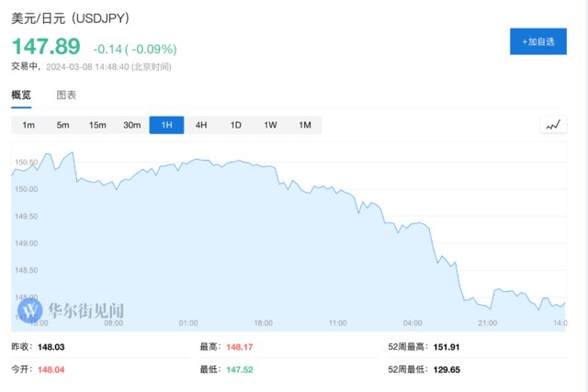Click the 今开 value 148.04
This screenshot has height=392, width=588.
(51, 368)
